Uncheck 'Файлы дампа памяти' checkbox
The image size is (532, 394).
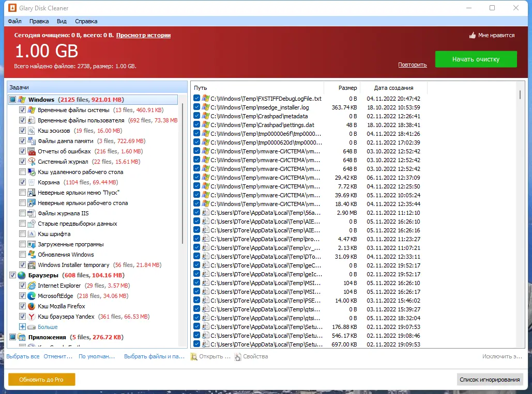(22, 141)
